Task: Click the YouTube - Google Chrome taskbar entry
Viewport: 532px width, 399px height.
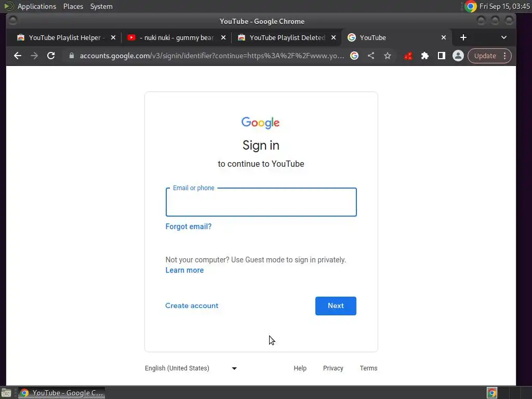Action: click(x=61, y=393)
